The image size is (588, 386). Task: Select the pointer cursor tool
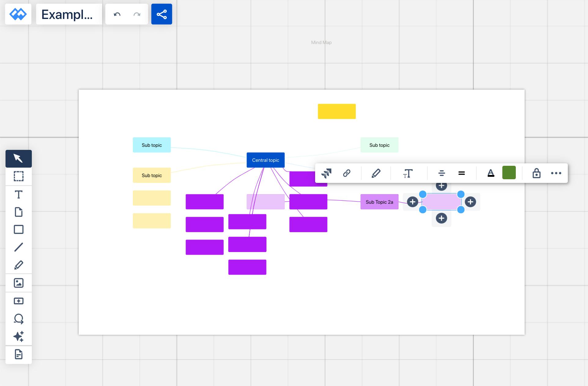point(19,158)
